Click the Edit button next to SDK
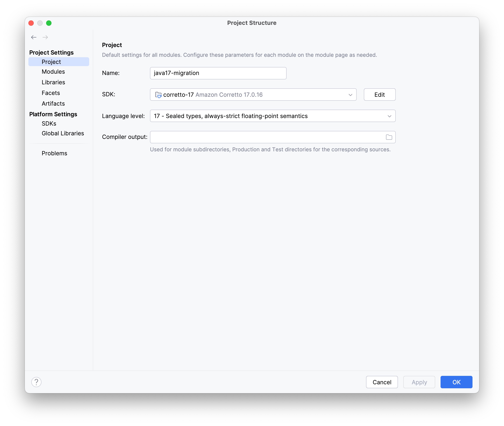This screenshot has width=504, height=426. click(379, 95)
